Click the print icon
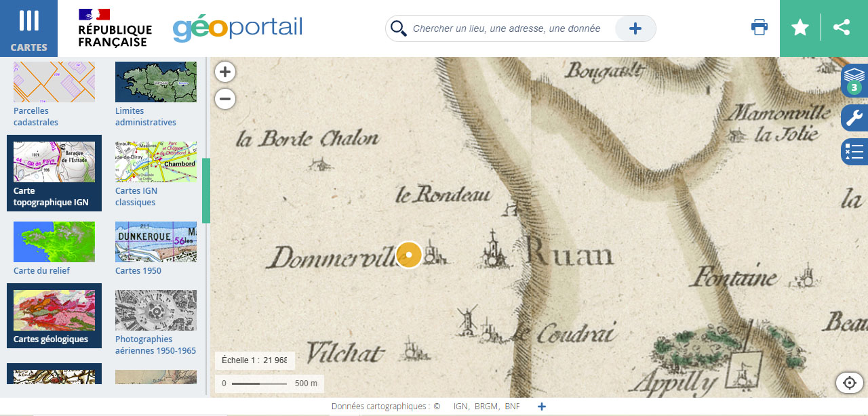The width and height of the screenshot is (868, 416). coord(759,28)
